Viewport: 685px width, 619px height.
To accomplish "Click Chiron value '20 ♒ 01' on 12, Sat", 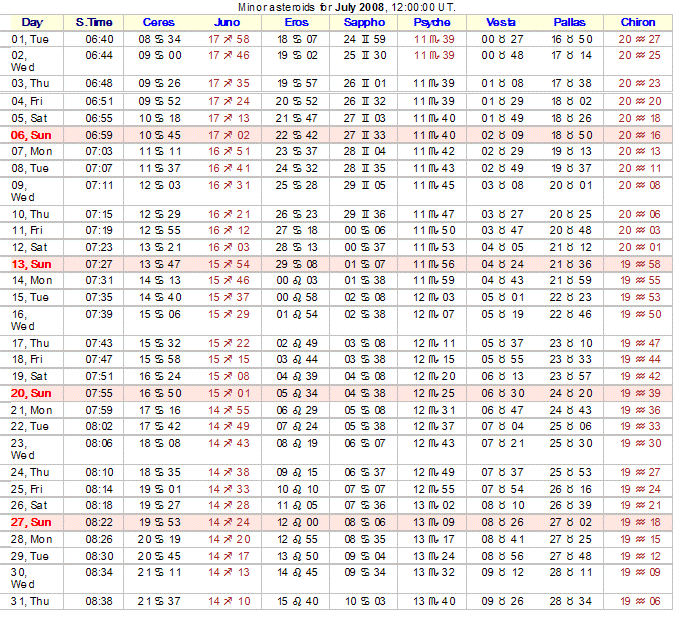I will [639, 247].
